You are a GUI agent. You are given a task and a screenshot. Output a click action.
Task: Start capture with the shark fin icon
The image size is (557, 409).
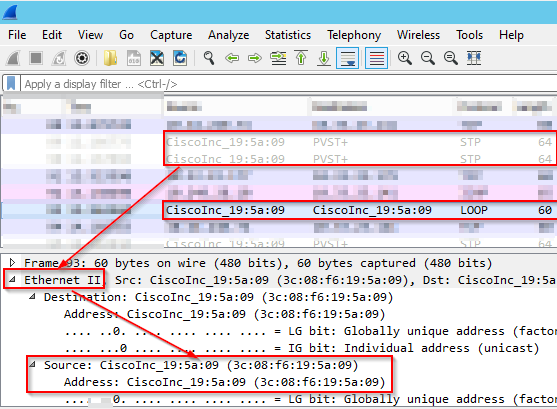[x=13, y=58]
